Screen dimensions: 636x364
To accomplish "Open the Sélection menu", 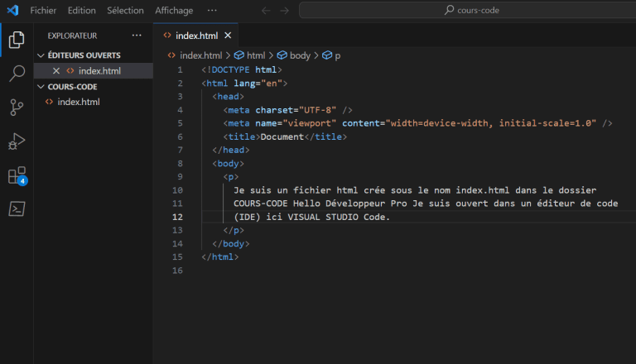I will [x=125, y=11].
